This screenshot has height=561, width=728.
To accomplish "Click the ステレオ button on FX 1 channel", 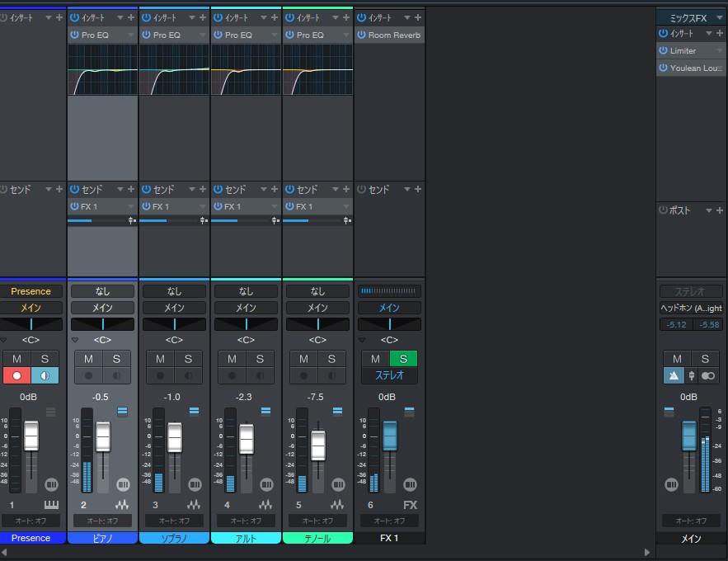I will point(388,375).
